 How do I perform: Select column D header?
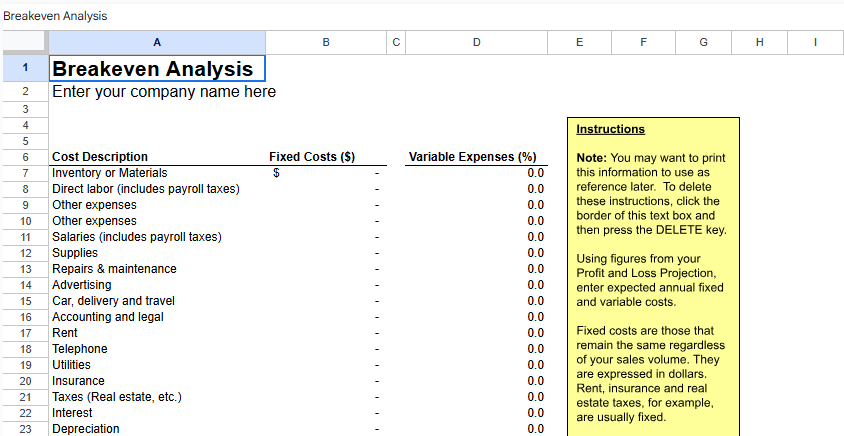(476, 42)
